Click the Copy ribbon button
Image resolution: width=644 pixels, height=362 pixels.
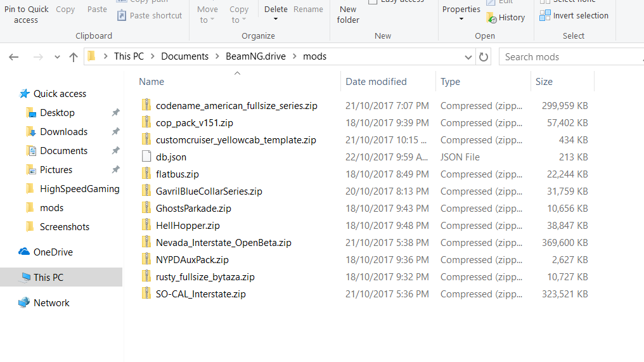click(65, 9)
